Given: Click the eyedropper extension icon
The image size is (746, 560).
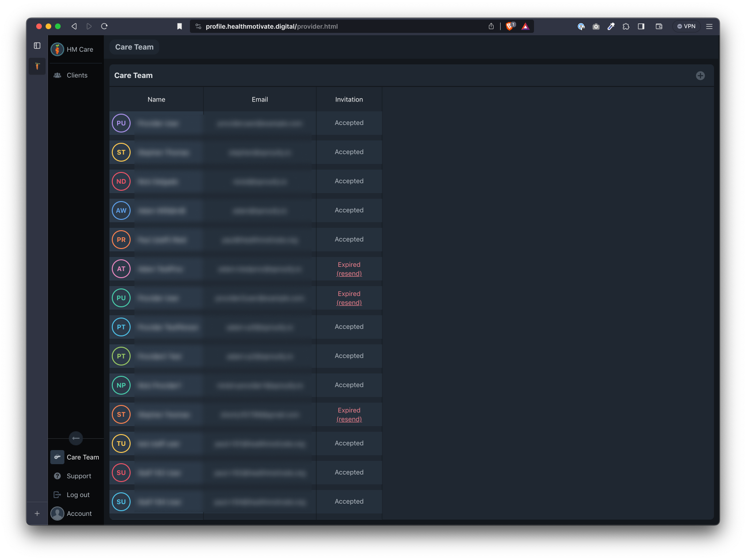Looking at the screenshot, I should (x=611, y=26).
